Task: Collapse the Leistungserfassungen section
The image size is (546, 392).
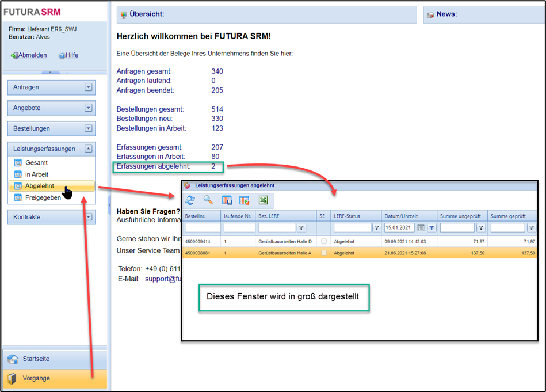Action: [x=88, y=149]
